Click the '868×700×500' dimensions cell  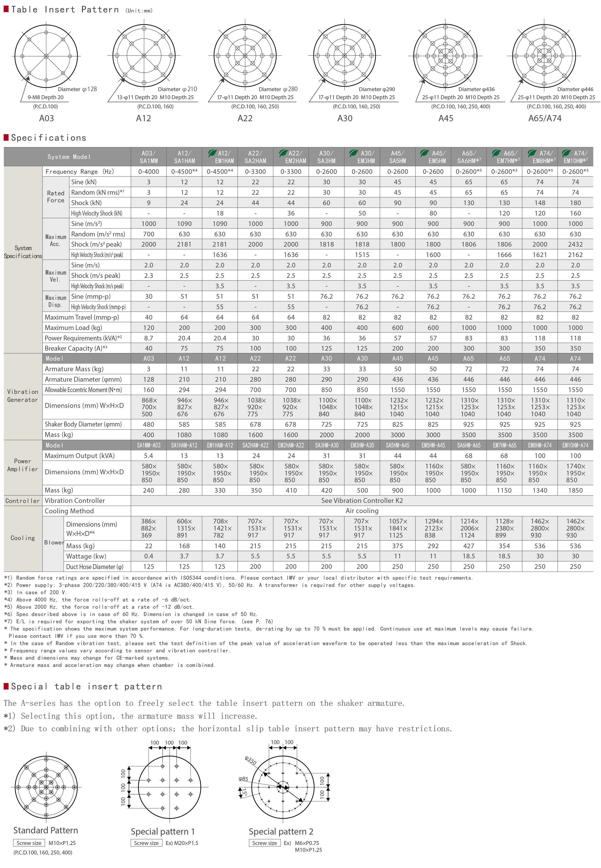pyautogui.click(x=149, y=407)
